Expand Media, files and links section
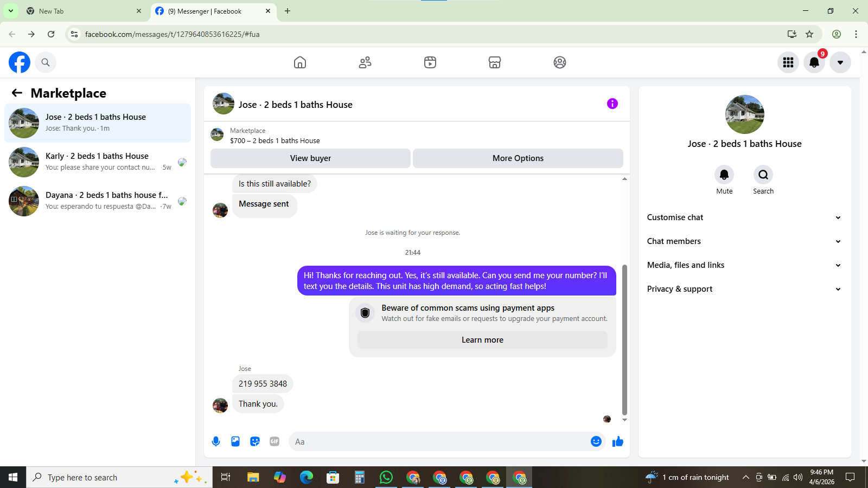The image size is (868, 488). (x=744, y=265)
